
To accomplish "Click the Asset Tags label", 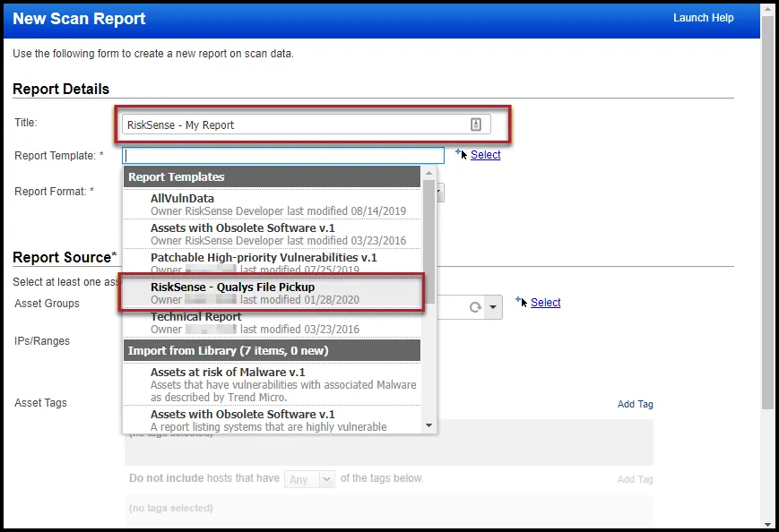I will pos(40,402).
